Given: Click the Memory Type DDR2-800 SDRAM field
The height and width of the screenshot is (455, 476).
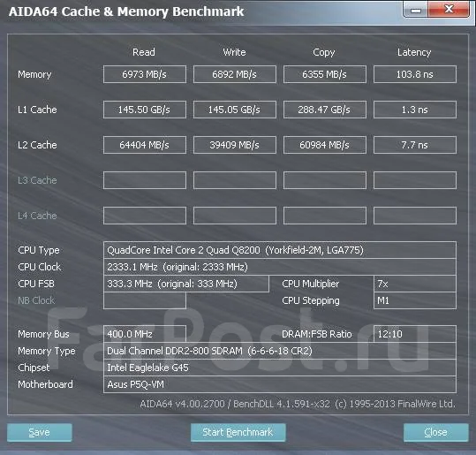Looking at the screenshot, I should [280, 351].
